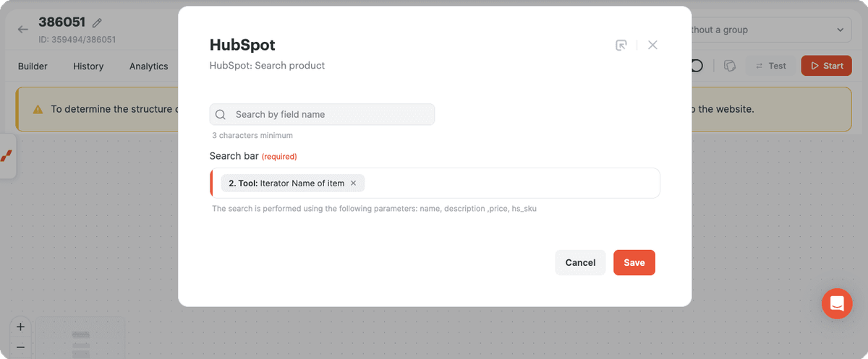This screenshot has width=868, height=359.
Task: Click the red logo side tab
Action: click(x=7, y=156)
